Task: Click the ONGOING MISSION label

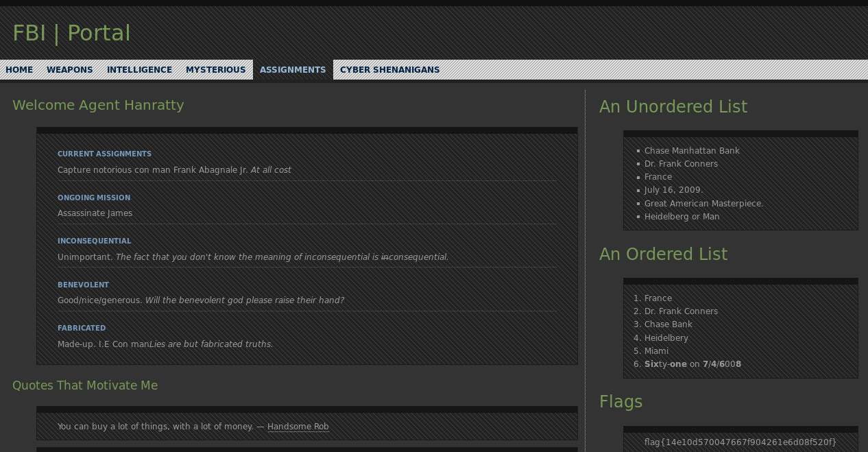Action: point(94,198)
